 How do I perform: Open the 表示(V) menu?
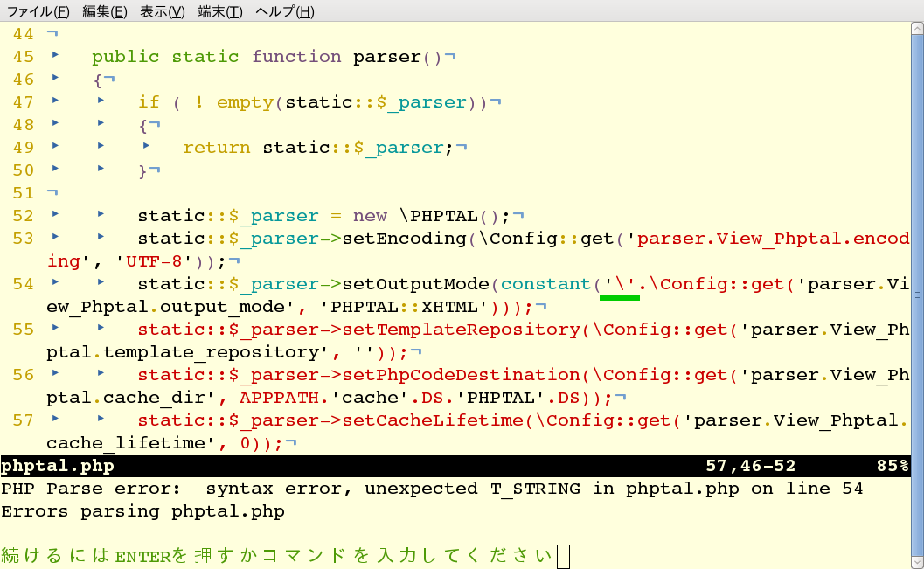click(x=162, y=11)
